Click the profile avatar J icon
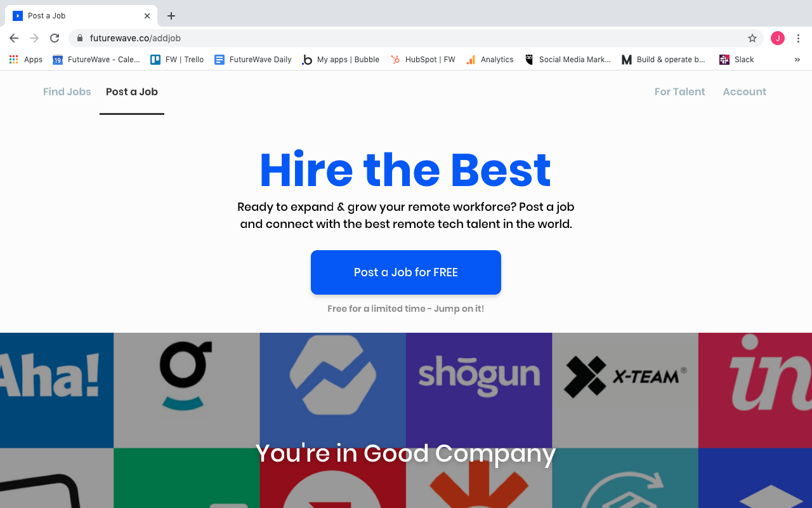812x508 pixels. [778, 38]
